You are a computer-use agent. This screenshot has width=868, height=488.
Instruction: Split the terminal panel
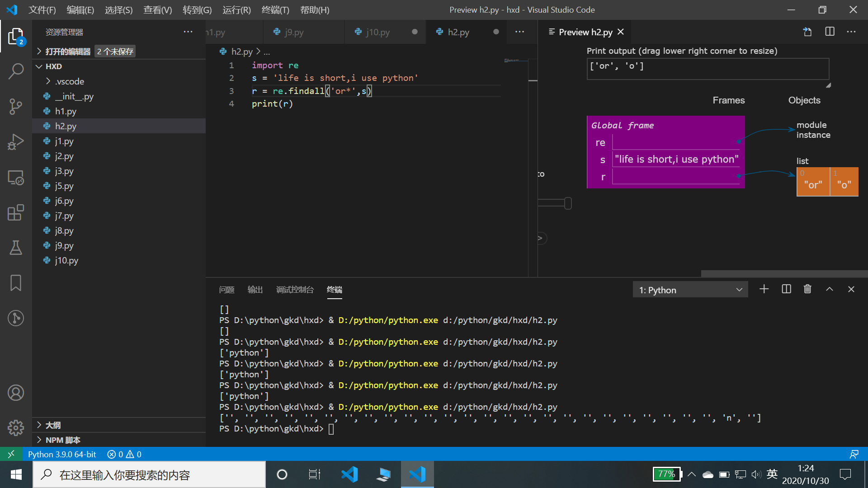click(x=786, y=289)
